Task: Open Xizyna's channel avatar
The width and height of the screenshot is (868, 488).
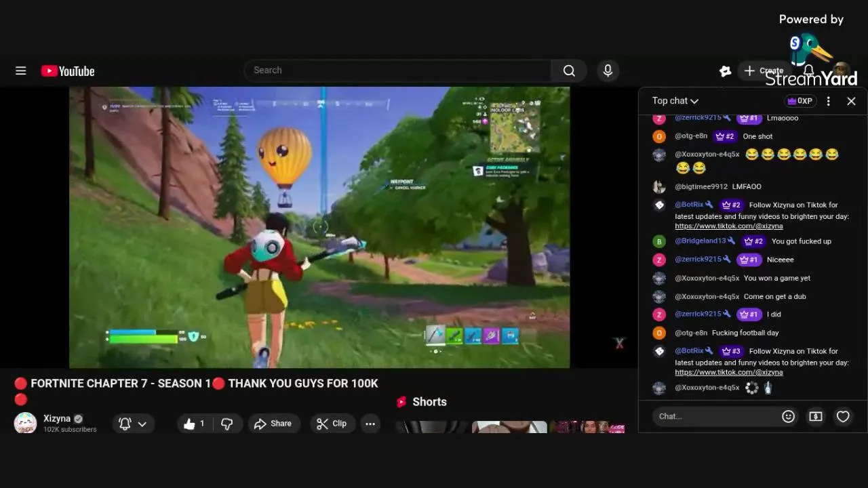Action: click(x=25, y=423)
